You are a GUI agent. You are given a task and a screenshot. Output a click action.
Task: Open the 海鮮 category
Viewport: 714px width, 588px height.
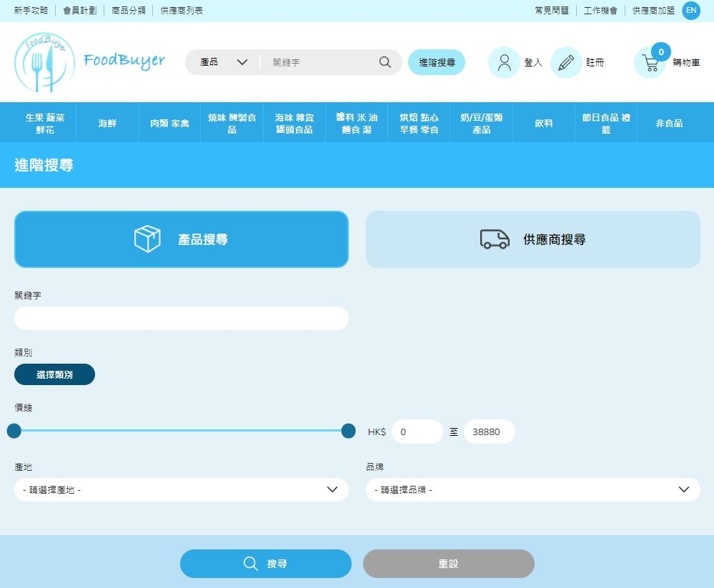(107, 123)
